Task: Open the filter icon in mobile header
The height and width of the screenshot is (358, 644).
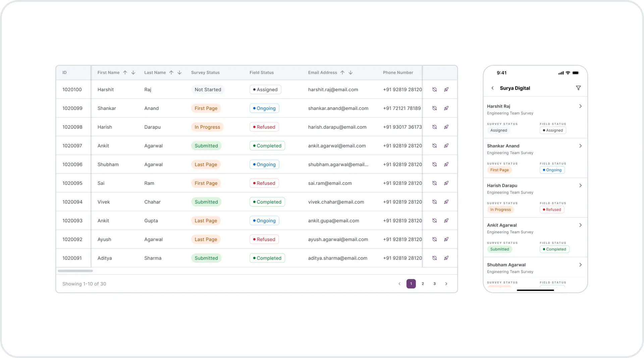Action: [578, 88]
